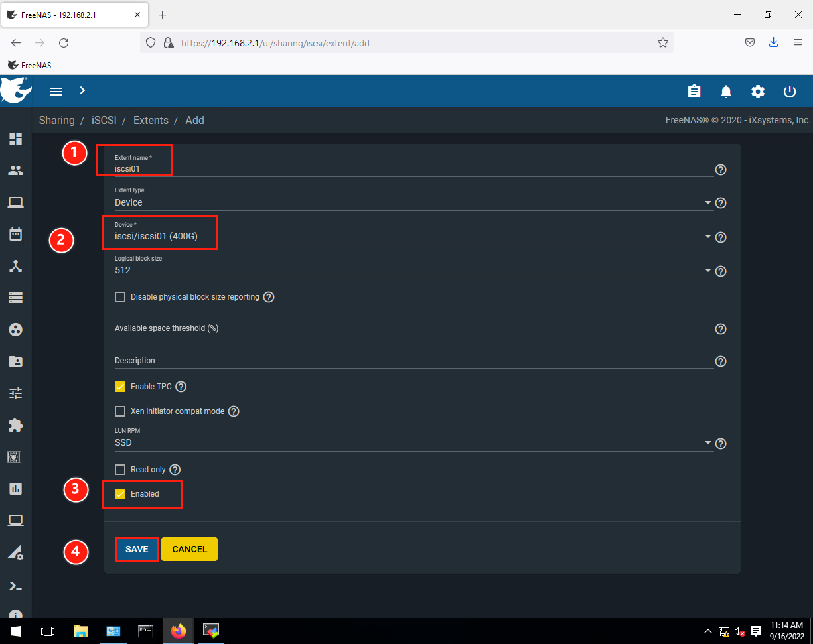Toggle the hamburger menu in top bar

56,92
